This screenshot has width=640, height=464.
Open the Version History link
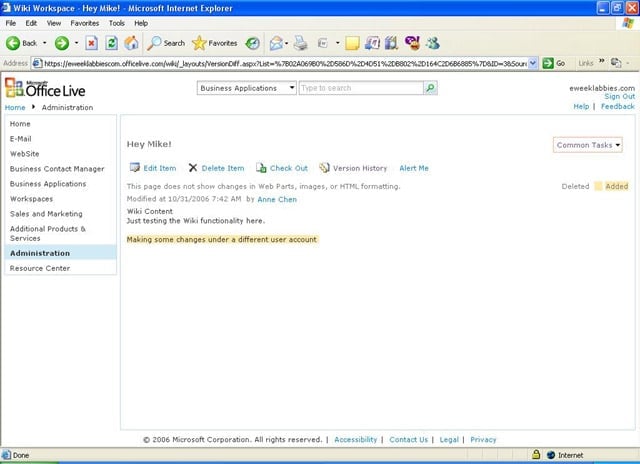[360, 168]
